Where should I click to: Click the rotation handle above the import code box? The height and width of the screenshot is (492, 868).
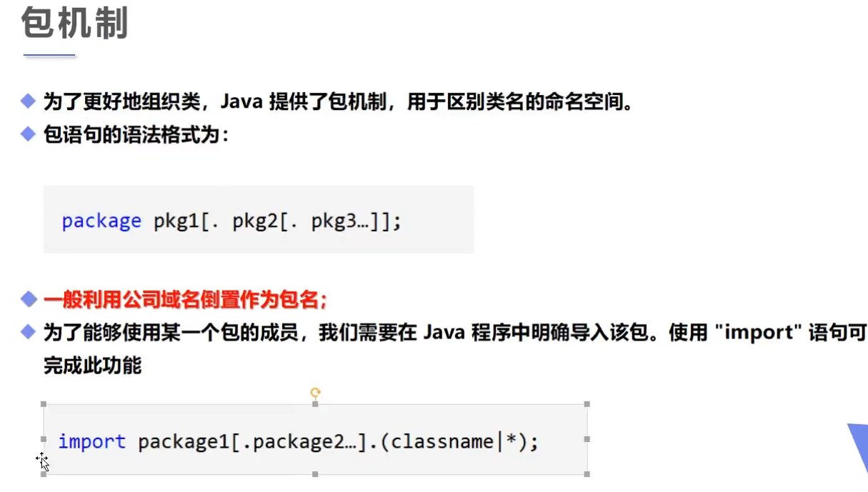(x=315, y=392)
